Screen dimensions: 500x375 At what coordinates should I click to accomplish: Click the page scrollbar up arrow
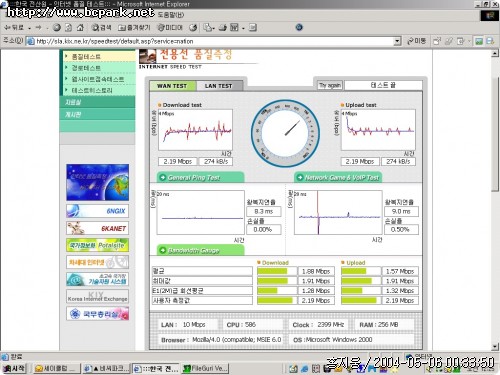(495, 53)
